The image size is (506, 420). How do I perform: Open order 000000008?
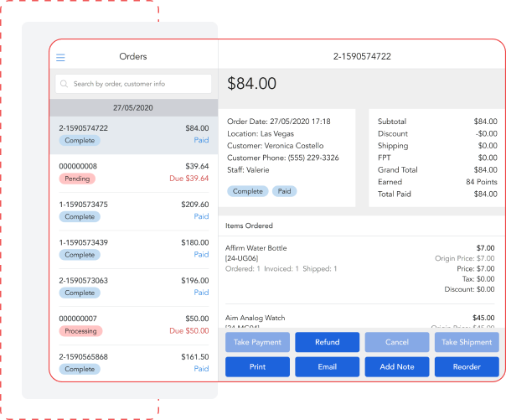(133, 173)
